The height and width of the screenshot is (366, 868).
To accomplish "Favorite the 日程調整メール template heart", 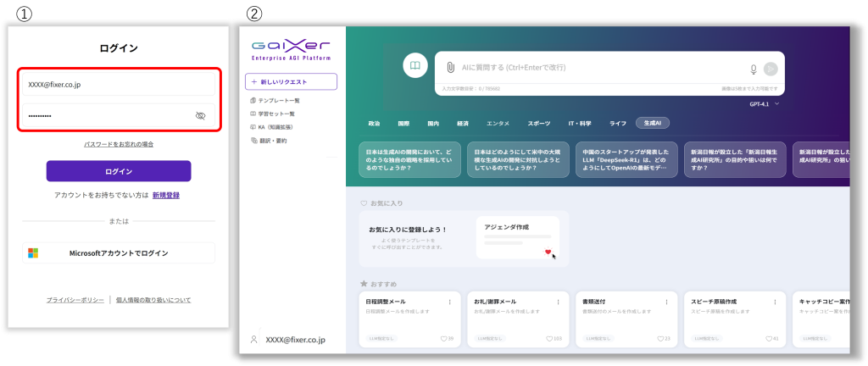I will tap(443, 339).
